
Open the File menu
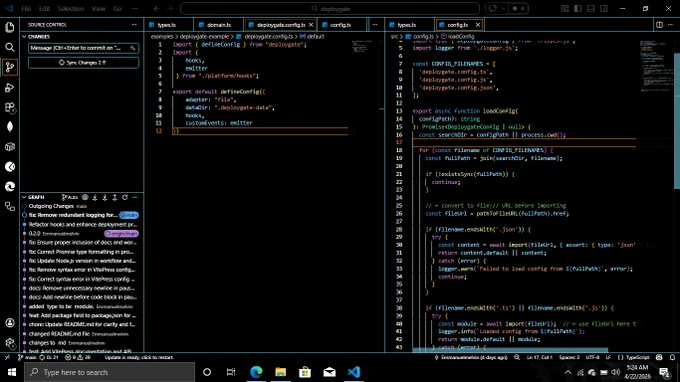pos(26,8)
